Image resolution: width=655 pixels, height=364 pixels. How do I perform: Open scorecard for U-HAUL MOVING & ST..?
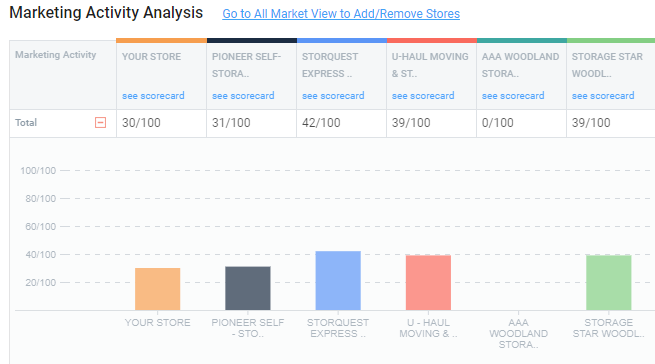423,96
